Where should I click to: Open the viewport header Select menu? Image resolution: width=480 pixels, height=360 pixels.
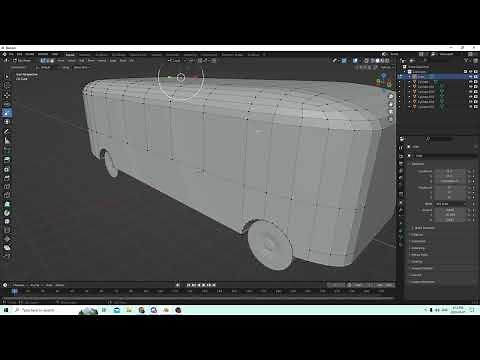tap(72, 61)
